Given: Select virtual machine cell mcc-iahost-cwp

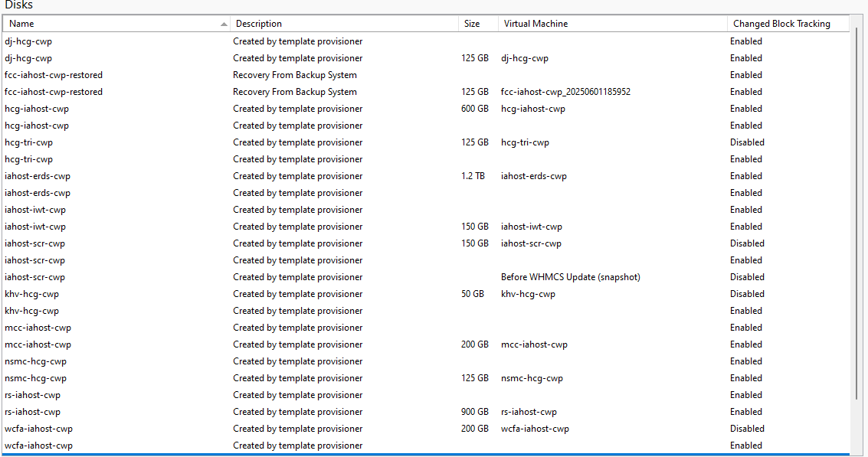Looking at the screenshot, I should point(534,344).
